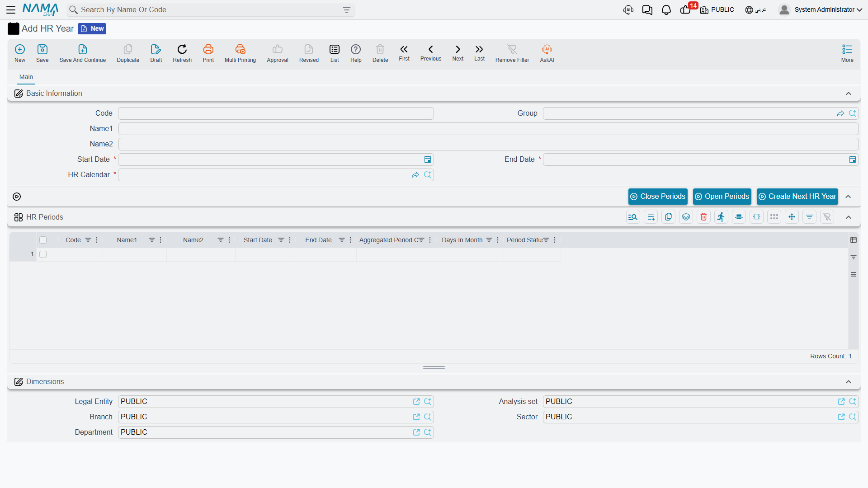
Task: Search Branch lookup icon
Action: 428,417
